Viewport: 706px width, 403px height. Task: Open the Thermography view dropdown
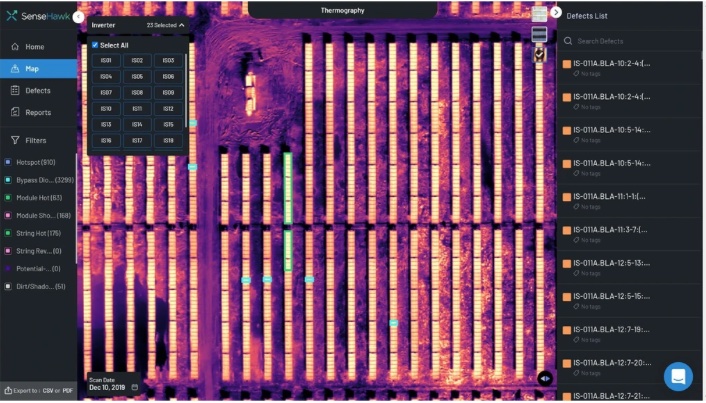tap(342, 10)
